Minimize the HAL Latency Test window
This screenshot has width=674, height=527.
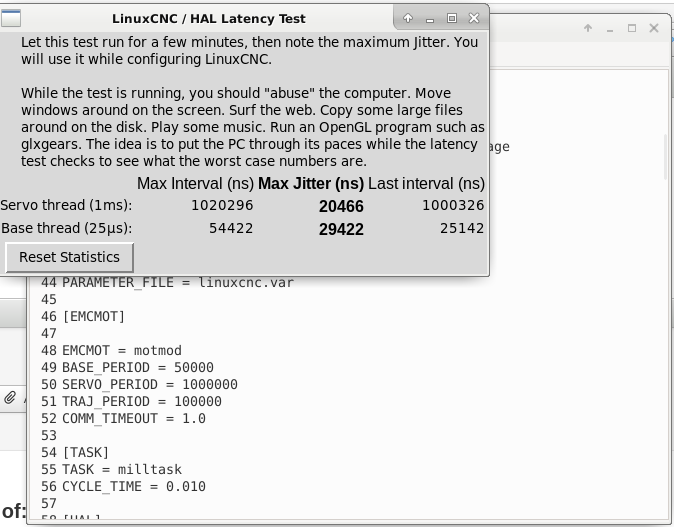[430, 18]
